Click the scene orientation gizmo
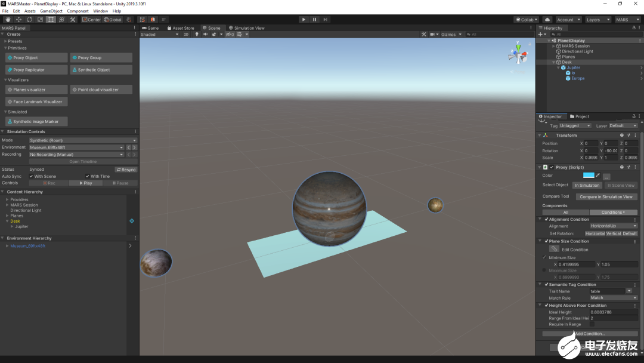 [516, 55]
